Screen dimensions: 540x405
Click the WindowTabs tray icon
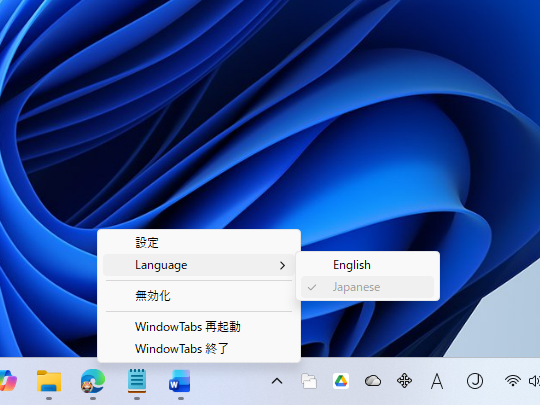pyautogui.click(x=309, y=381)
